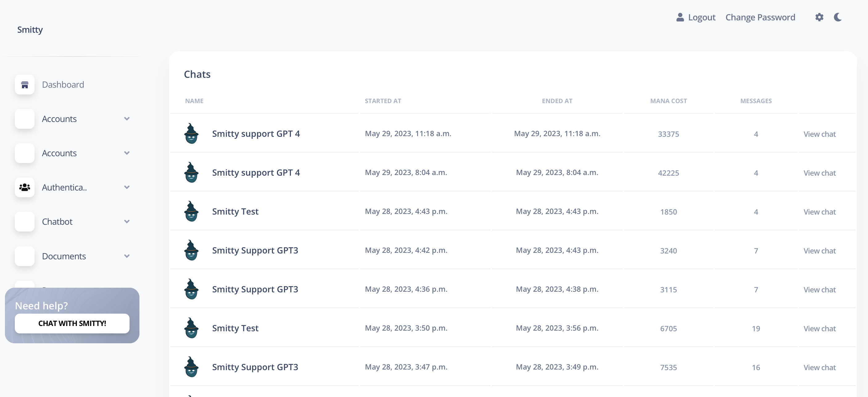
Task: View chat started May 29 8:04 a.m.
Action: (x=820, y=173)
